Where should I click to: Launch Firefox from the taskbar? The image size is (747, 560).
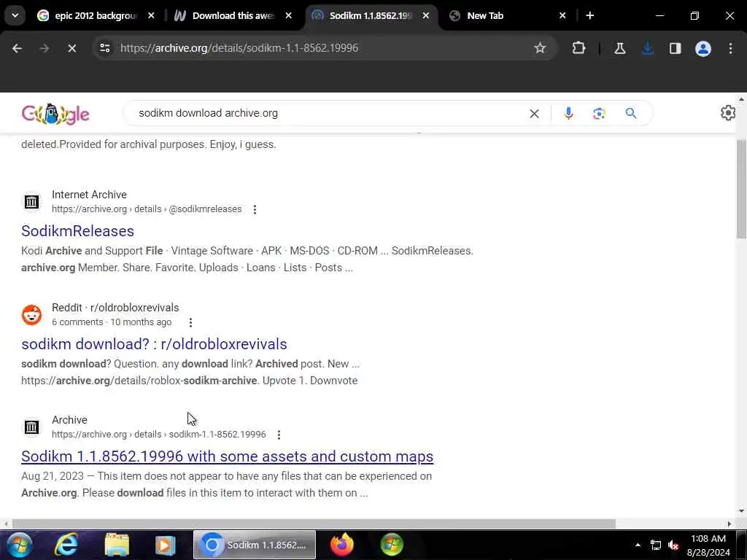tap(341, 545)
